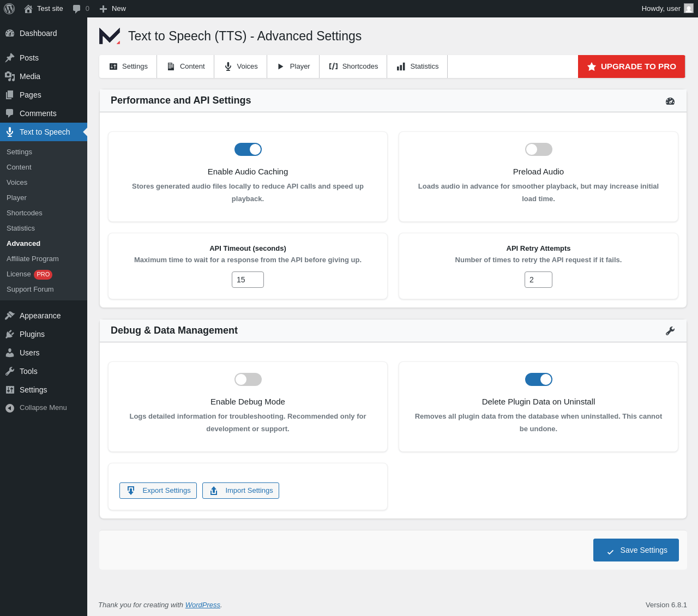Image resolution: width=698 pixels, height=616 pixels.
Task: Open the comments bubble icon in admin bar
Action: tap(77, 9)
